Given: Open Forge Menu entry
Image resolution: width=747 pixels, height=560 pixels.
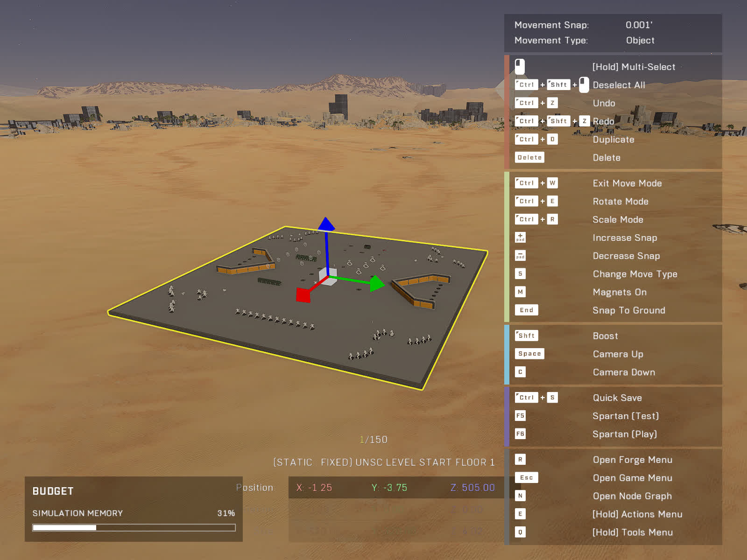Looking at the screenshot, I should (633, 460).
